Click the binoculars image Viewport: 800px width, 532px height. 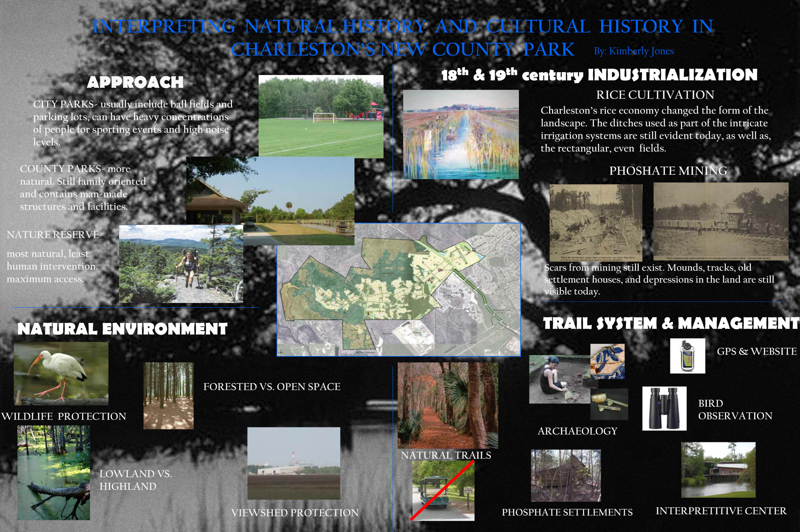664,409
